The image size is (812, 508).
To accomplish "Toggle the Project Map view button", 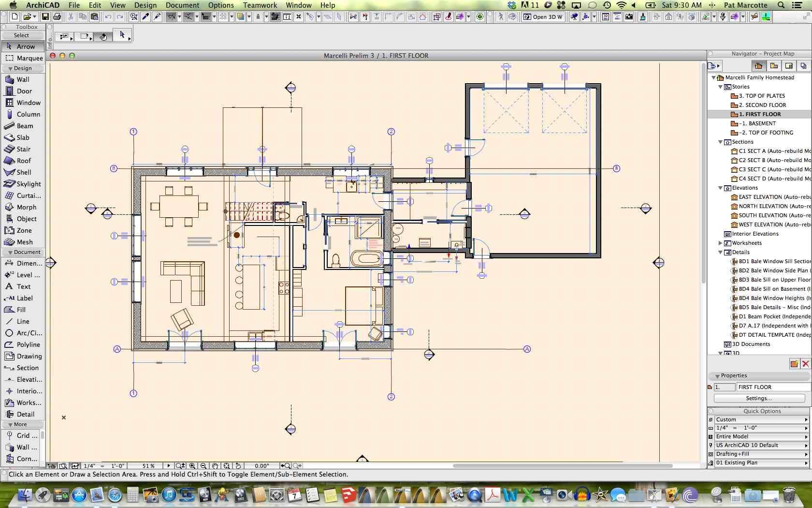I will tap(758, 66).
